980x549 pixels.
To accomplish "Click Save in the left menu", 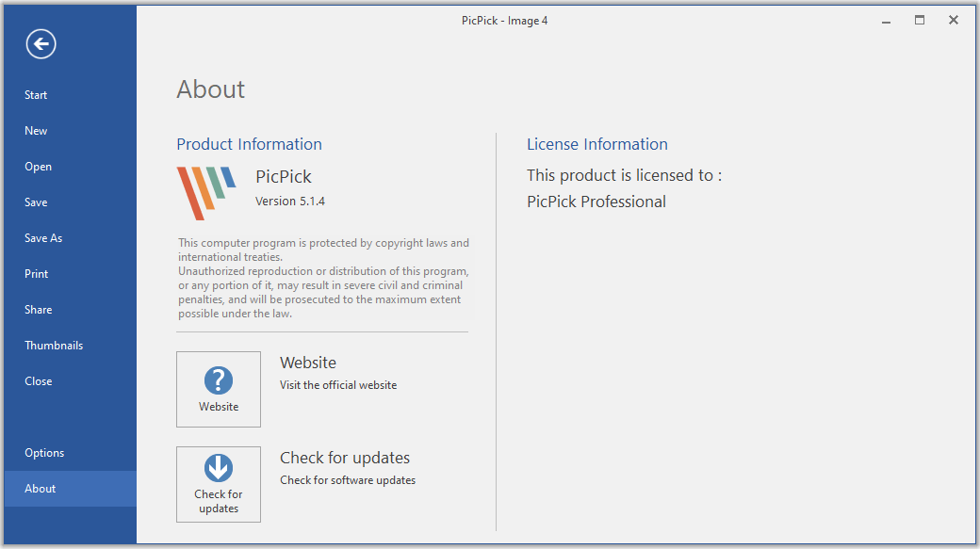I will pos(36,202).
